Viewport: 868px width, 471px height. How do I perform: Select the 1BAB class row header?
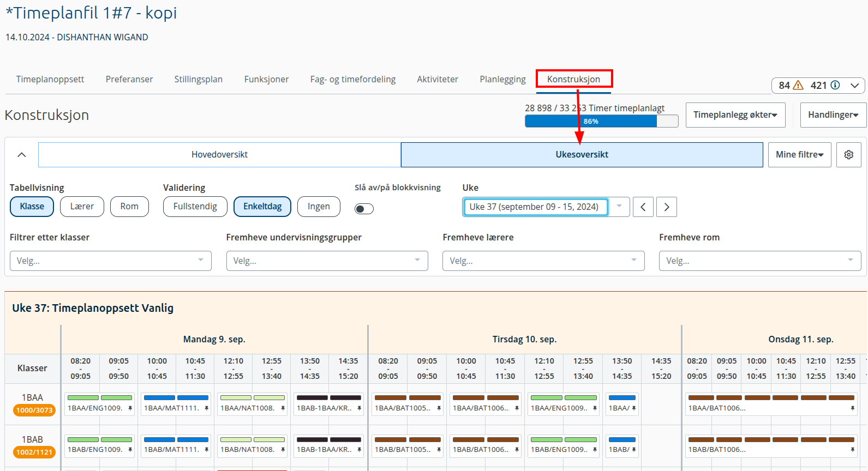click(32, 440)
